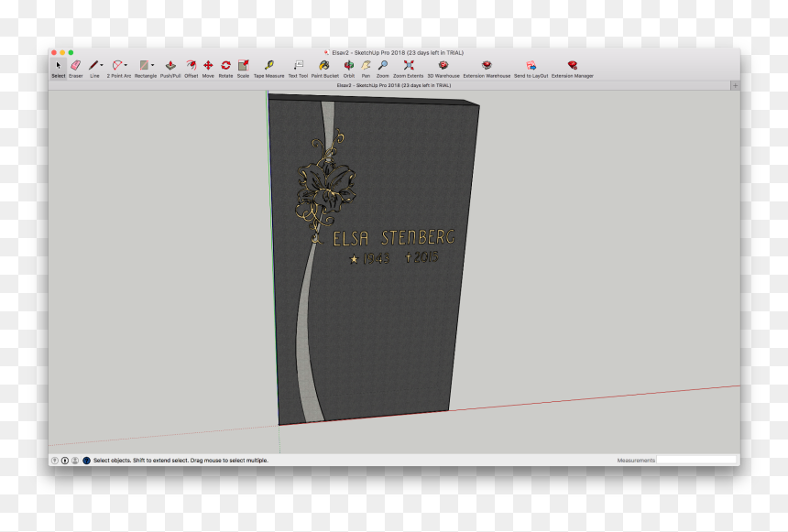Screen dimensions: 788x532
Task: Open the Line tool dropdown arrow
Action: 102,65
